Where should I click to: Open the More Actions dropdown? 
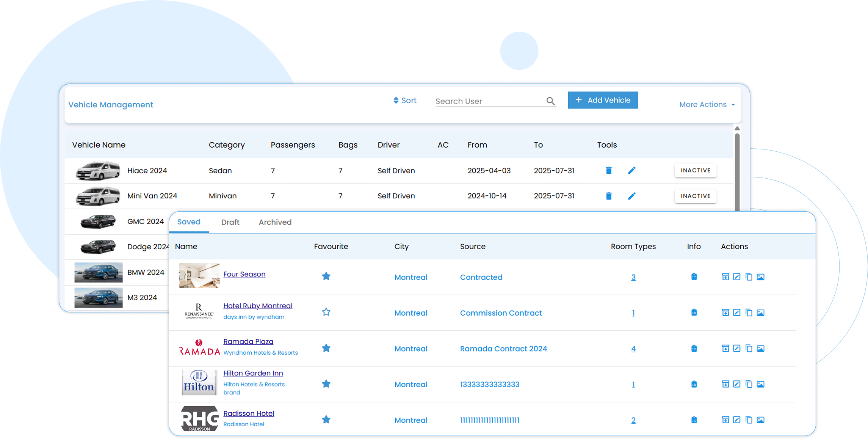point(707,104)
